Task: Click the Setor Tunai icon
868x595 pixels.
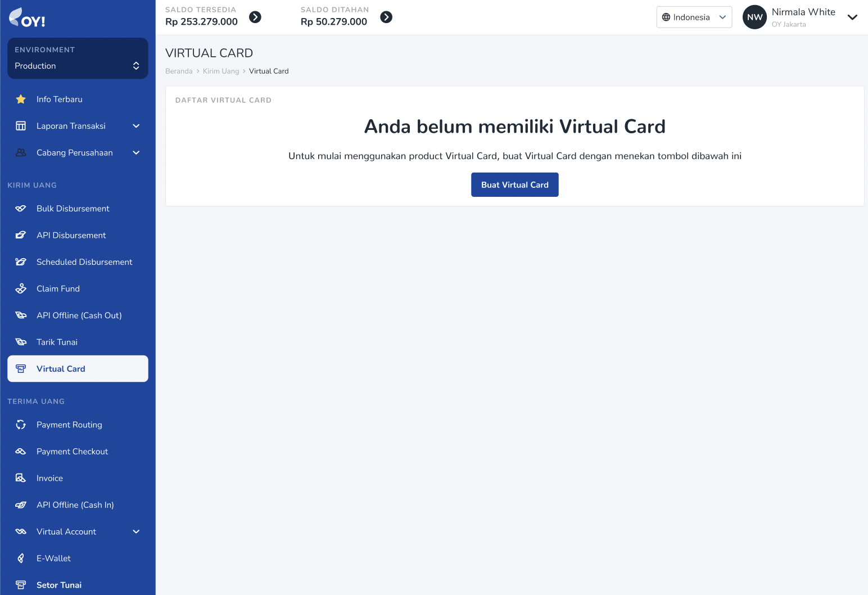Action: click(21, 585)
